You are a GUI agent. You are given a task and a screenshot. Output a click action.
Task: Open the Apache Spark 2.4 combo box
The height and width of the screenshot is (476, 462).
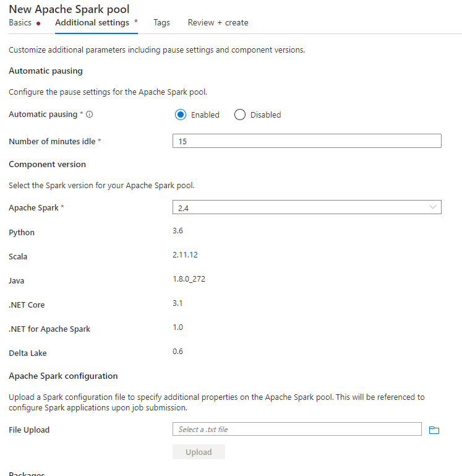coord(307,207)
